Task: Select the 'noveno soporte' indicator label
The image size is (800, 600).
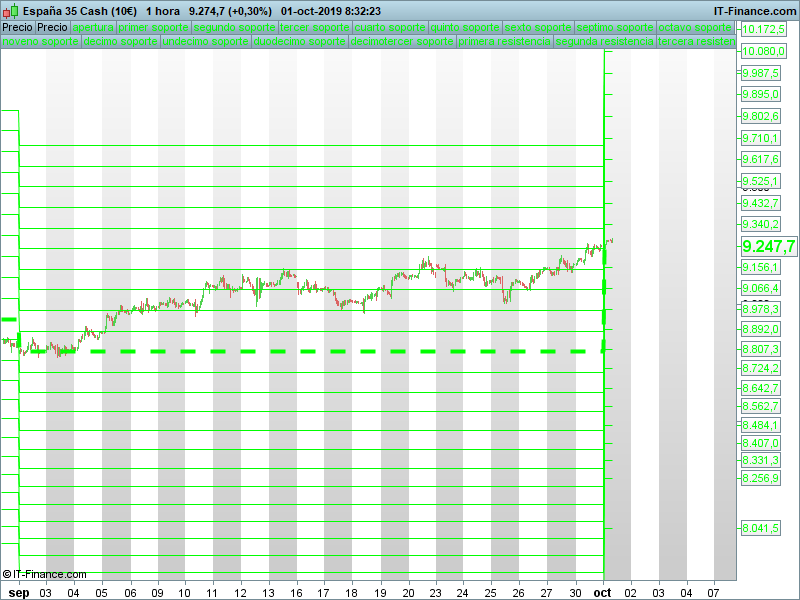Action: pyautogui.click(x=40, y=43)
